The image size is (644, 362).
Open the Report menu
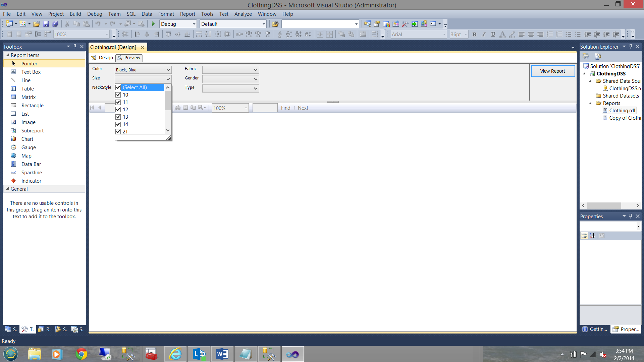click(187, 14)
